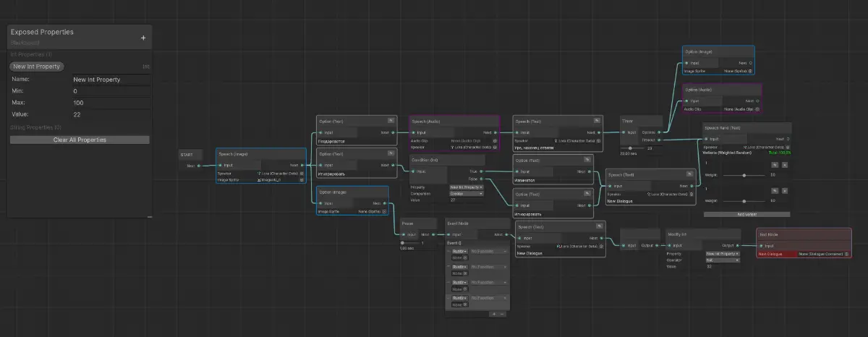Click the Name field of New Int Property
Viewport: 868px width, 337px height.
point(111,80)
